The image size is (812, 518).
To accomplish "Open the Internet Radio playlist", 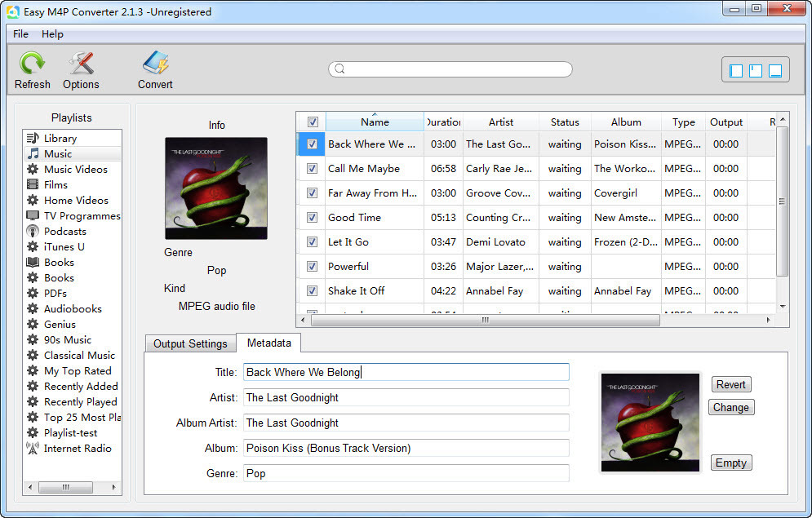I will (78, 449).
